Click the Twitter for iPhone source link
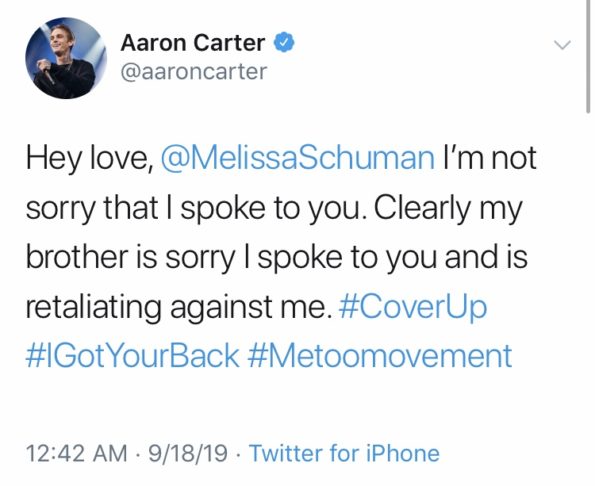The image size is (595, 486). 344,453
